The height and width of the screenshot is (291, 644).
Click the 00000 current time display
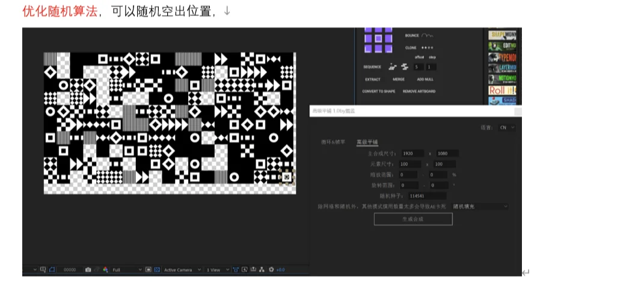tap(70, 270)
